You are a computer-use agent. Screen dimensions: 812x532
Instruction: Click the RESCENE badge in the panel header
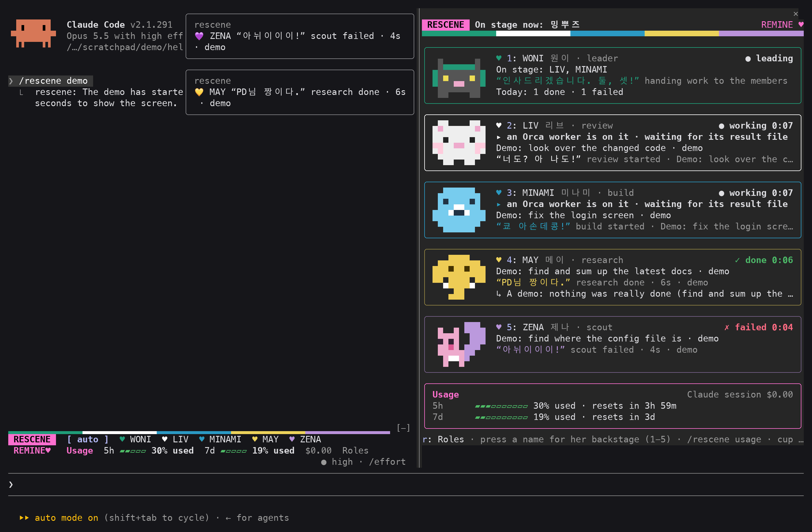tap(445, 24)
